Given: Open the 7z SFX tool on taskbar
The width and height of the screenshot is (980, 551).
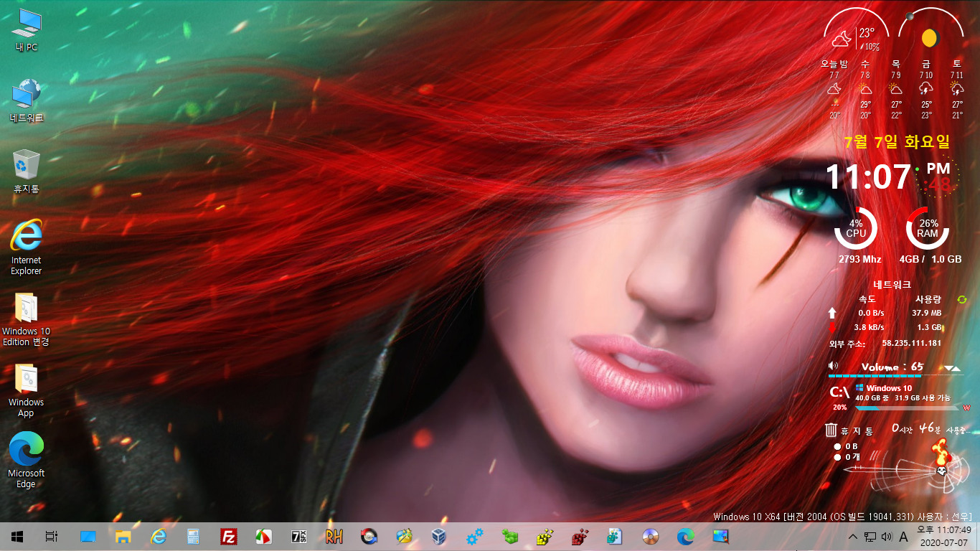Looking at the screenshot, I should pos(299,536).
